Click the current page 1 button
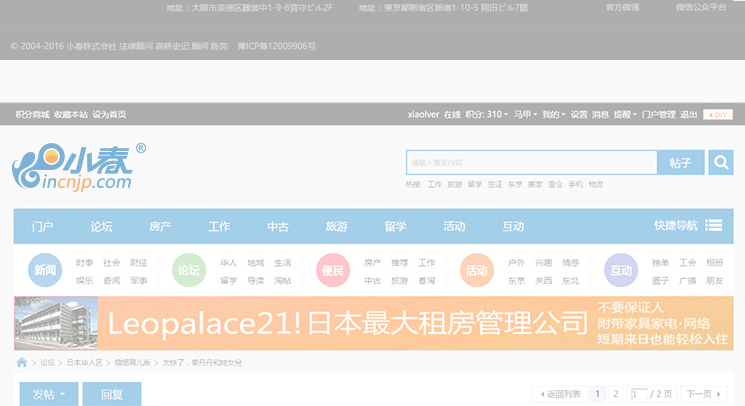The height and width of the screenshot is (406, 745). tap(598, 394)
